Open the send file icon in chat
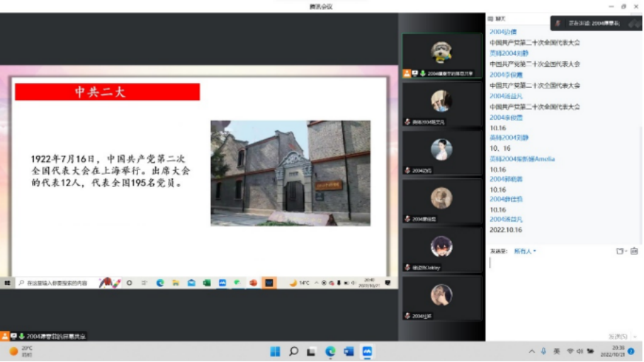This screenshot has height=362, width=644. [620, 251]
